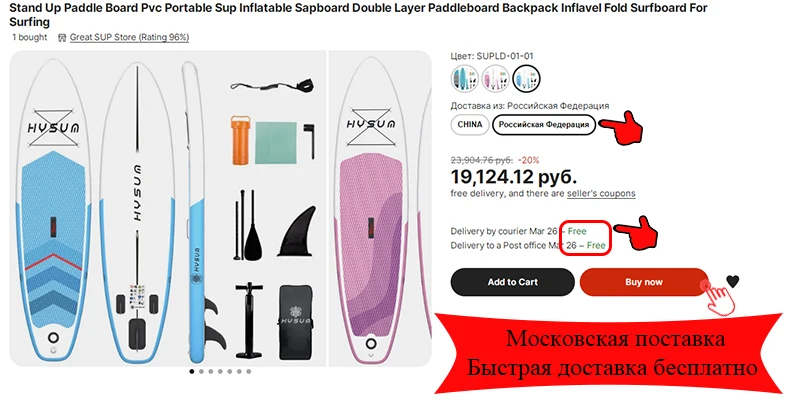800x400 pixels.
Task: Select the pink board color swatch
Action: 495,79
